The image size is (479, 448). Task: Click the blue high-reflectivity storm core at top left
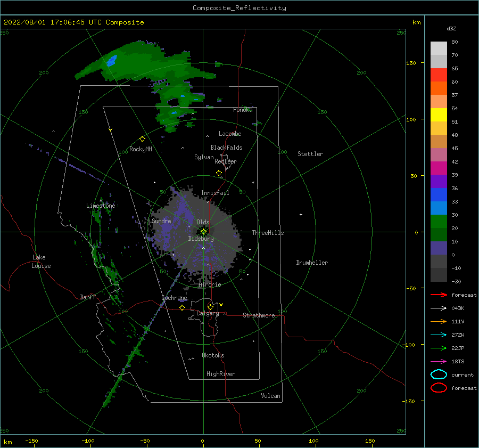coord(112,60)
